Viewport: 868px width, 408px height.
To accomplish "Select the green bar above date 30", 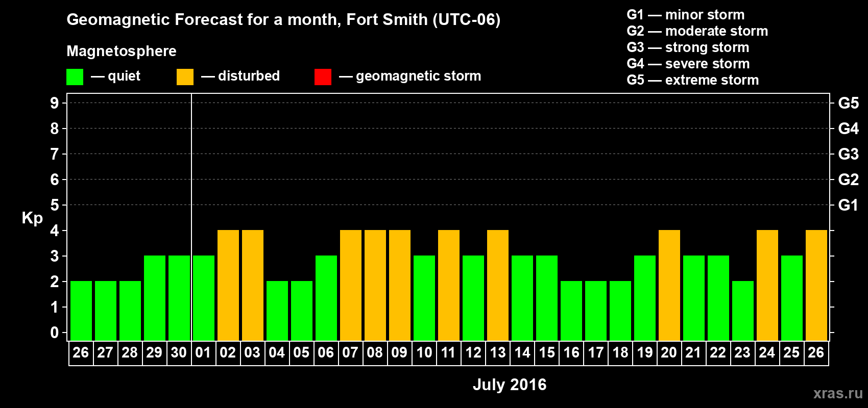I will [179, 298].
